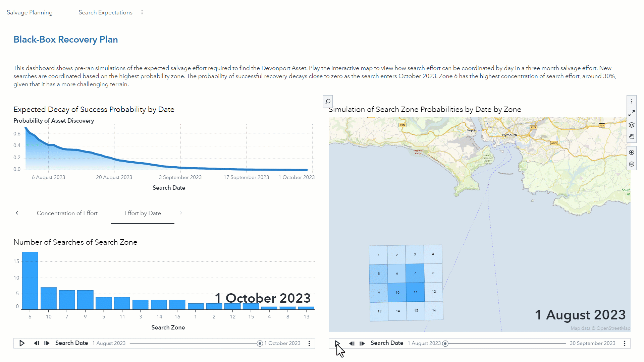
Task: Open Search Expectations tab options menu
Action: [142, 12]
